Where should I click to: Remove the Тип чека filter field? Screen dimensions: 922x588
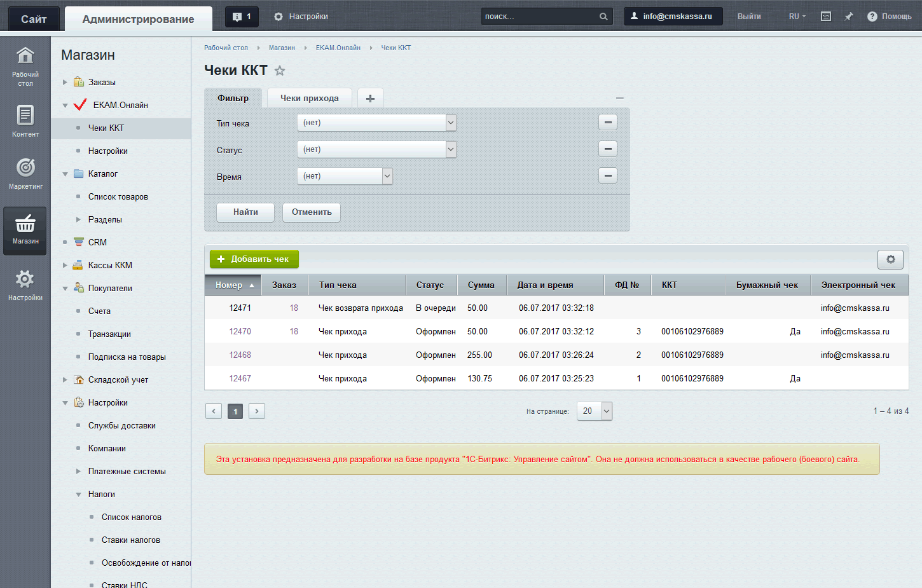tap(608, 122)
